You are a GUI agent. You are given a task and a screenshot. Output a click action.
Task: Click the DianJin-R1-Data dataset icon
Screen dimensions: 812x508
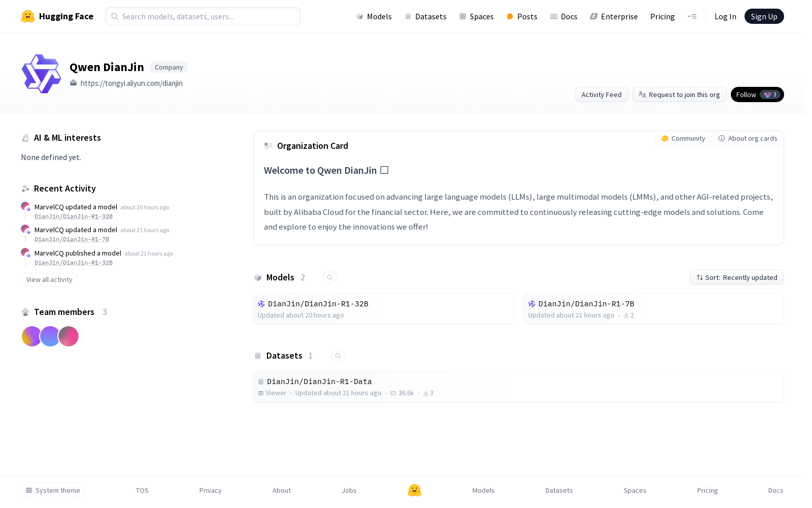pos(261,382)
